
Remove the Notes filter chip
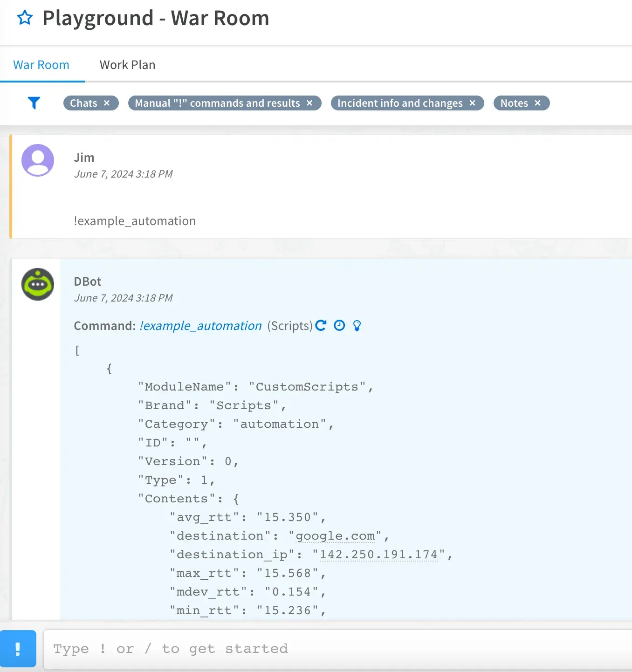click(537, 103)
